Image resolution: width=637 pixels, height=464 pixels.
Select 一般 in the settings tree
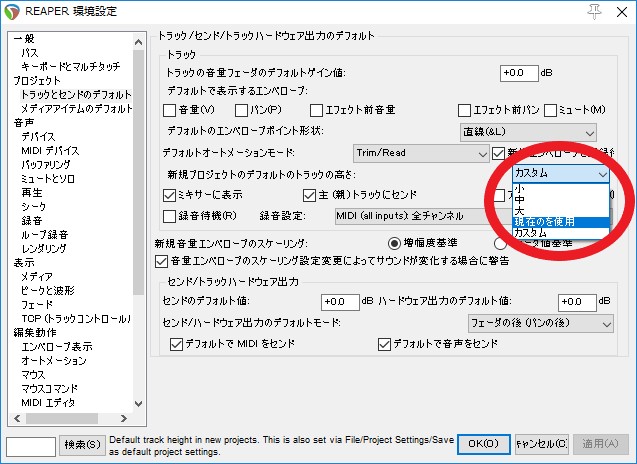24,39
